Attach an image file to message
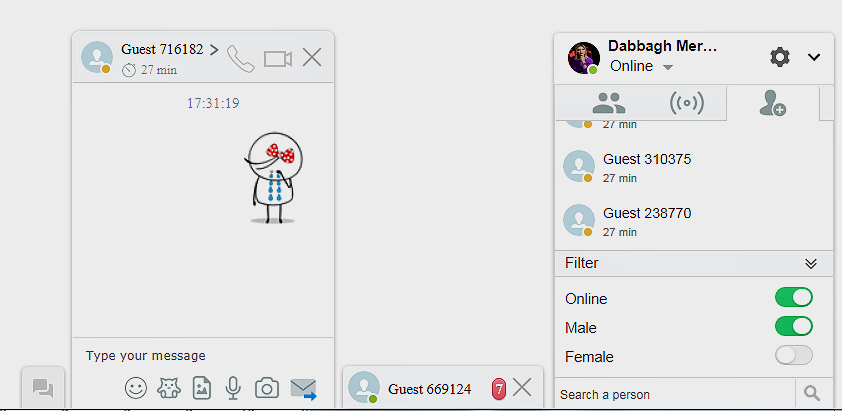Screen dimensions: 842x411 (202, 387)
